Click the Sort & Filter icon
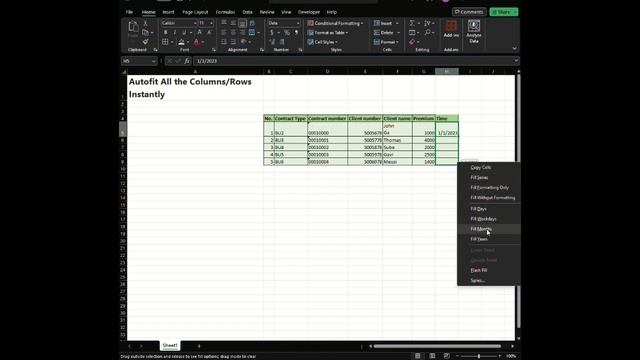 [x=427, y=23]
